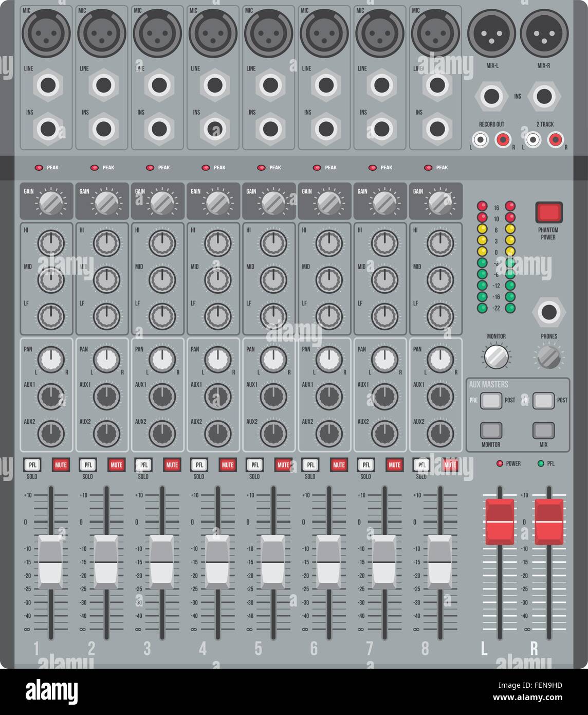Toggle the PHANTOM POWER switch
588x715 pixels.
548,212
